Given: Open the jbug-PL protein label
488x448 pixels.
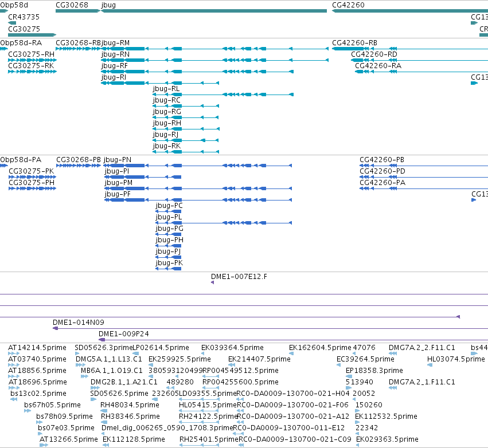Looking at the screenshot, I should [x=169, y=217].
